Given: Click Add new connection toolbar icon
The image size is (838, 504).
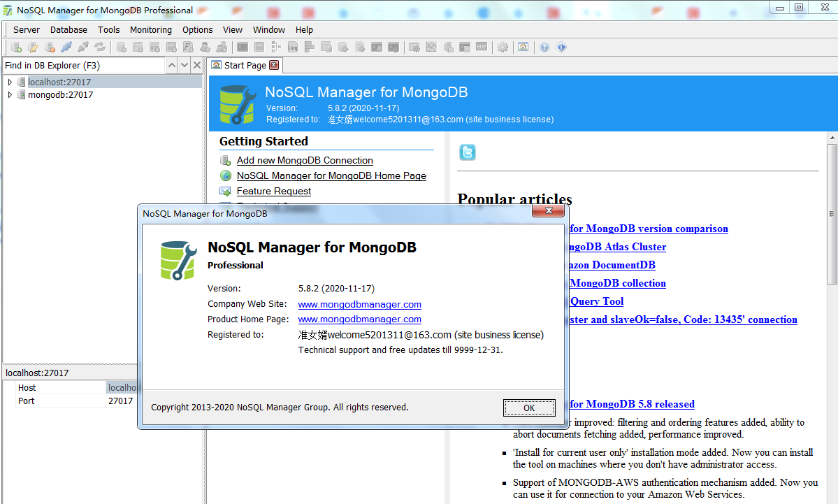Looking at the screenshot, I should (x=17, y=48).
